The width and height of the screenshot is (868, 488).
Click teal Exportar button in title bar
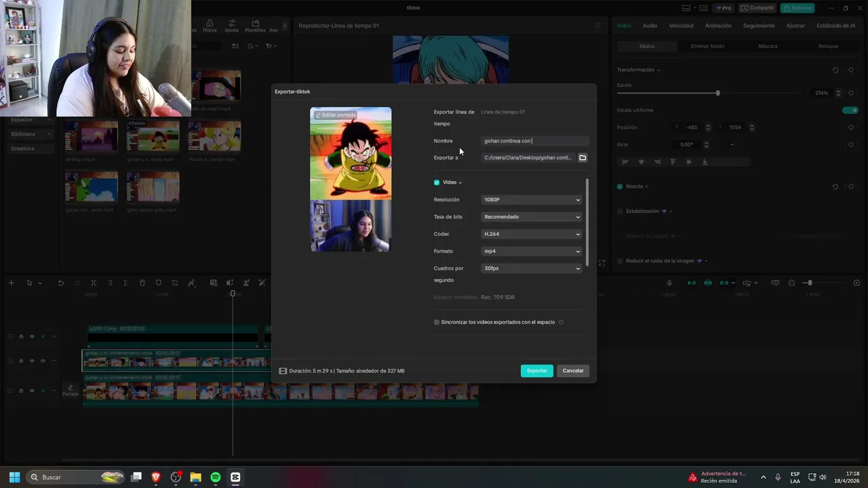coord(797,8)
